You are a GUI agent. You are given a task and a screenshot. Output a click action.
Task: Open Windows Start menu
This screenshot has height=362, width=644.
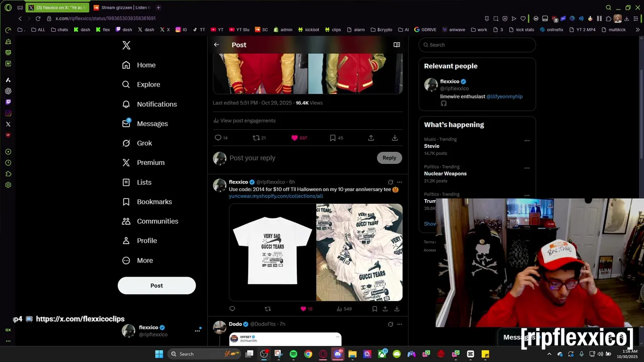pyautogui.click(x=159, y=354)
